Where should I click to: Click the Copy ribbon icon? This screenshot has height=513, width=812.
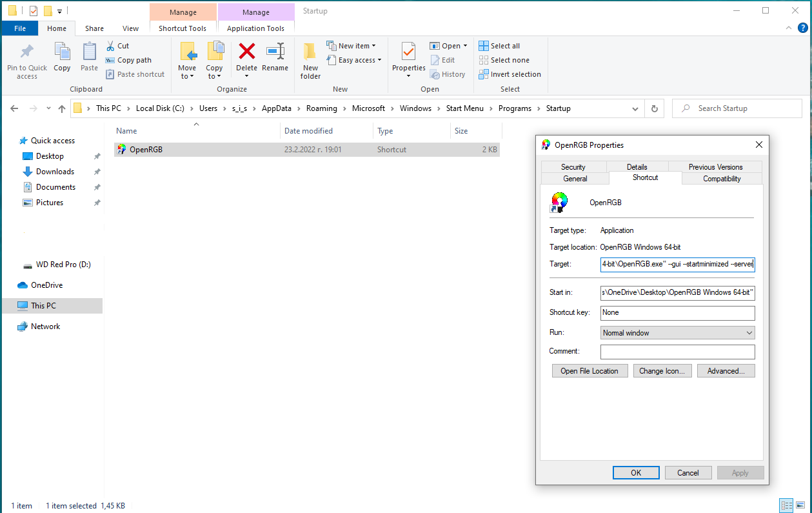(62, 52)
